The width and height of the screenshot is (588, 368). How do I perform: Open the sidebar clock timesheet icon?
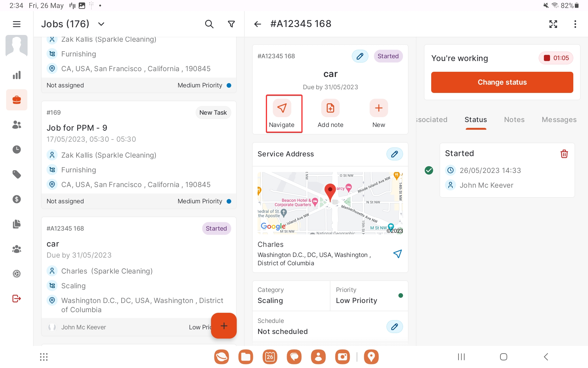(x=17, y=150)
